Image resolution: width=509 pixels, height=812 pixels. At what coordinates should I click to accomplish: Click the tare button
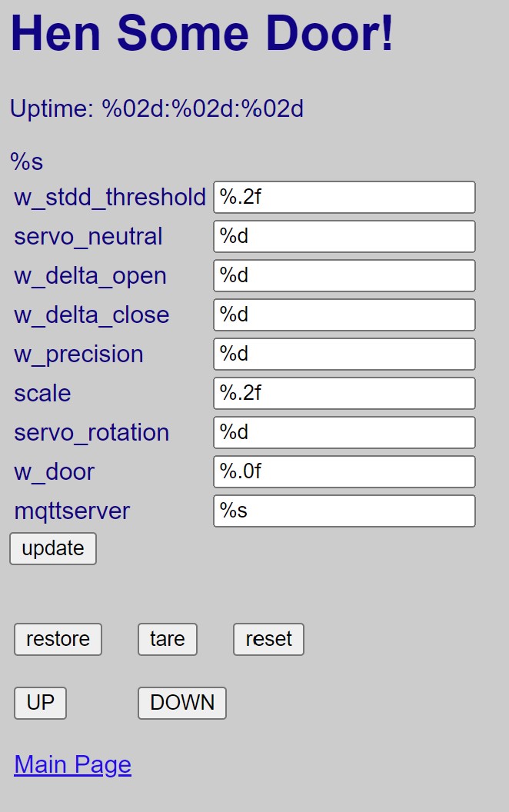click(x=167, y=639)
